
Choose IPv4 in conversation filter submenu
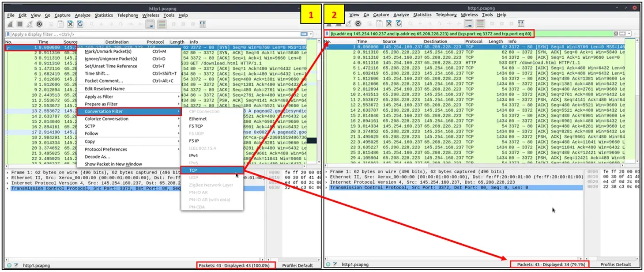211,155
